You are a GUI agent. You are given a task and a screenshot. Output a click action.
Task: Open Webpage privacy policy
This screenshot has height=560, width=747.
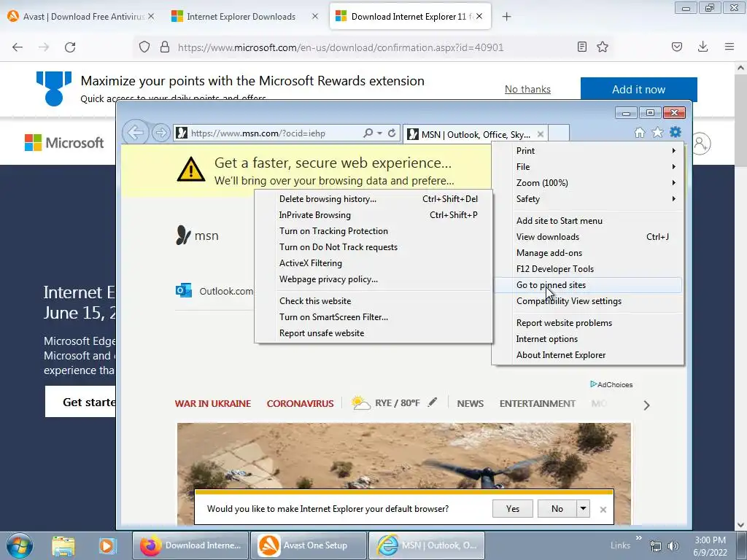373,279
